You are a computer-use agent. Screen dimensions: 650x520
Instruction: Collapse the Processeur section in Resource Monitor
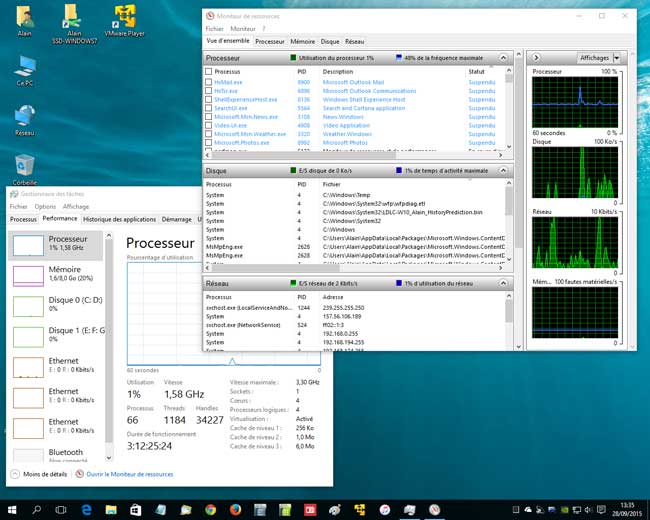[503, 58]
